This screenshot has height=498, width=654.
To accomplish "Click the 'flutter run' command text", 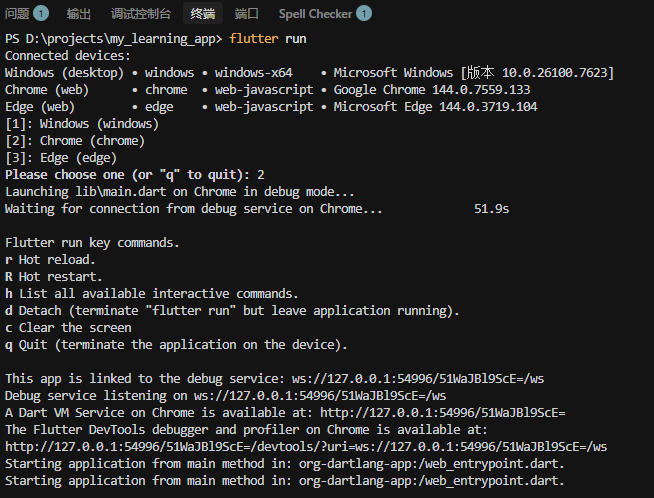I will click(267, 38).
